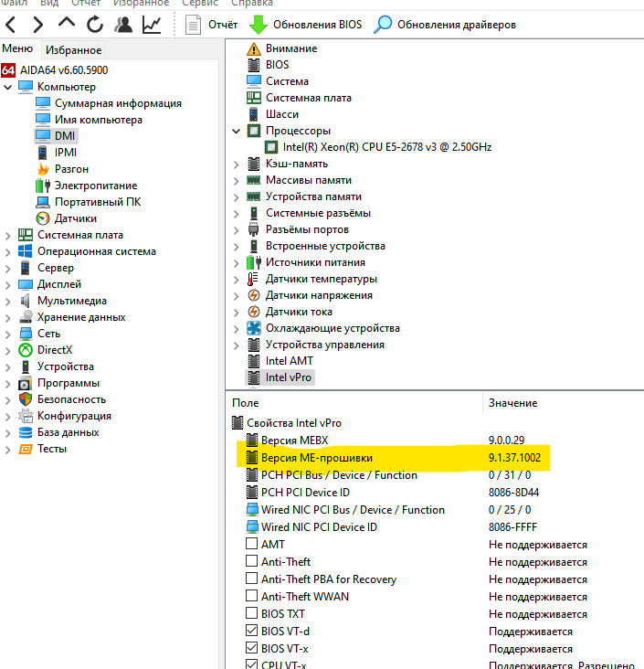
Task: Select Wired NIC PCI Device ID row
Action: tap(392, 527)
